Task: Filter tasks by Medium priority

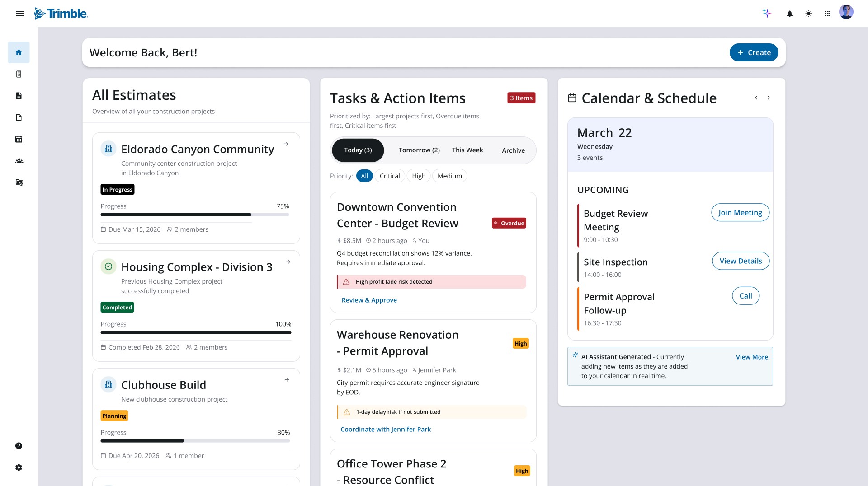Action: pyautogui.click(x=450, y=176)
